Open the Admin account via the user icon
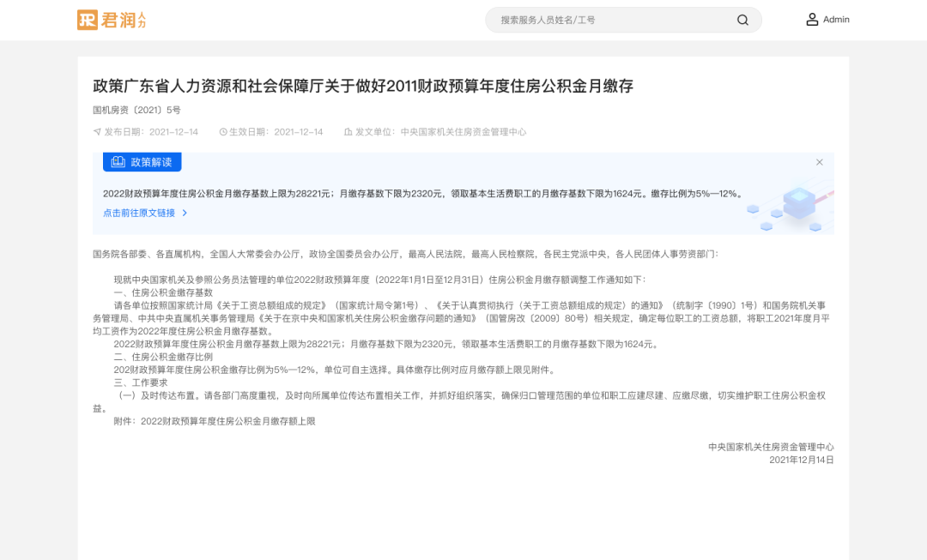 (x=813, y=19)
